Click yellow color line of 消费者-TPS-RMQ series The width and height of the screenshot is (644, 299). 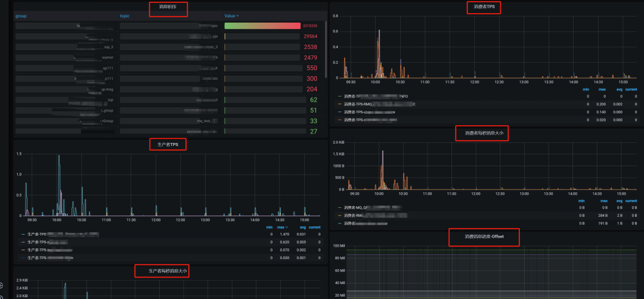click(x=340, y=104)
